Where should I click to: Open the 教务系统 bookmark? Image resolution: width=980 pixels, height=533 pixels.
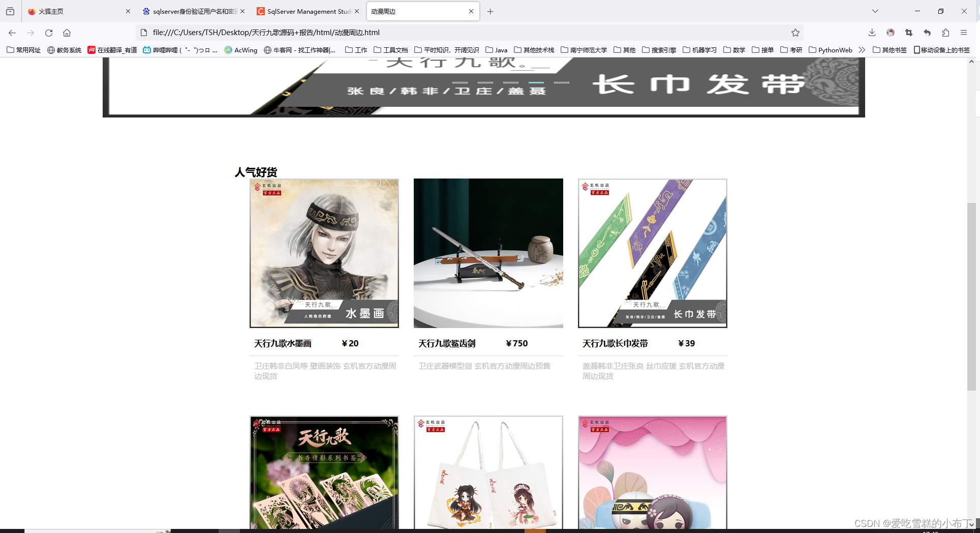(x=65, y=50)
